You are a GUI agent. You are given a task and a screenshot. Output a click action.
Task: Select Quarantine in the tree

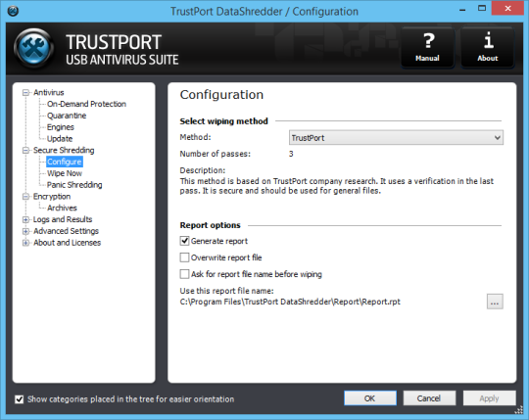point(67,116)
